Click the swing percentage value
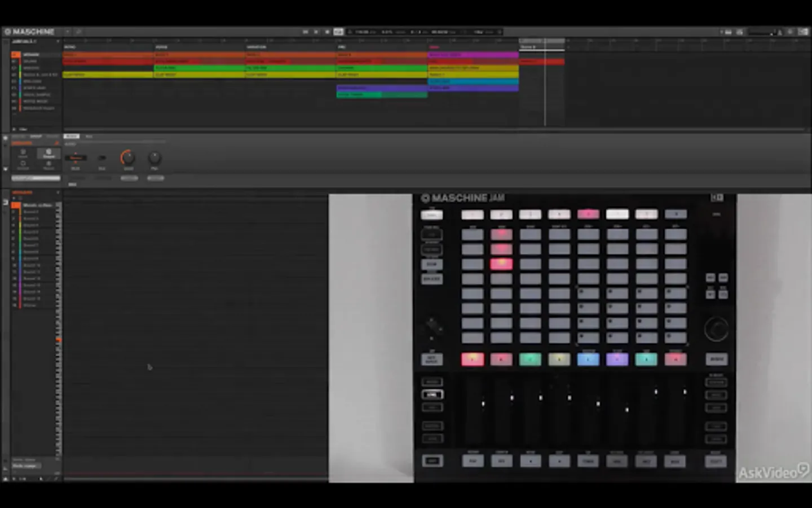The height and width of the screenshot is (508, 812). [x=387, y=32]
